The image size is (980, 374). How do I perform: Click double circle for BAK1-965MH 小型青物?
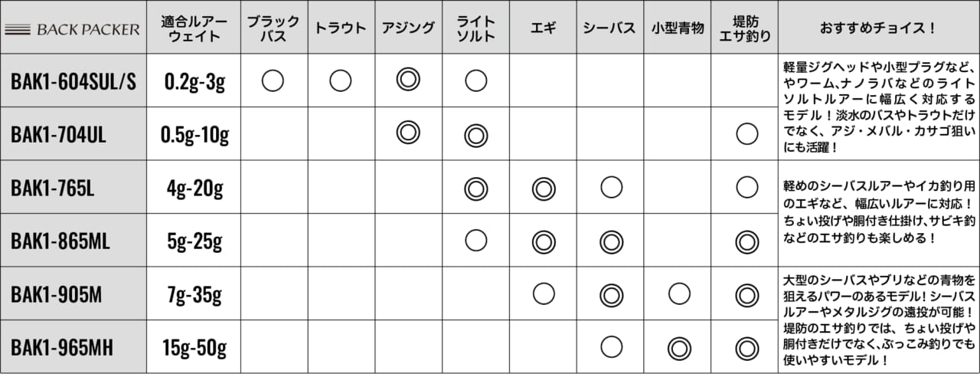point(678,348)
